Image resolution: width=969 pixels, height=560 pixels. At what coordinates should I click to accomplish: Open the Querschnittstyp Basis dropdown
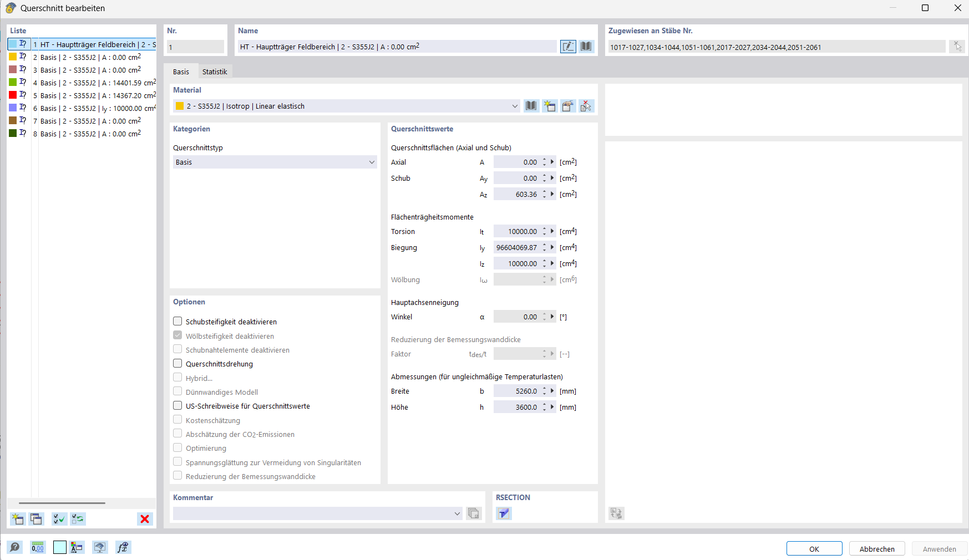pyautogui.click(x=275, y=162)
